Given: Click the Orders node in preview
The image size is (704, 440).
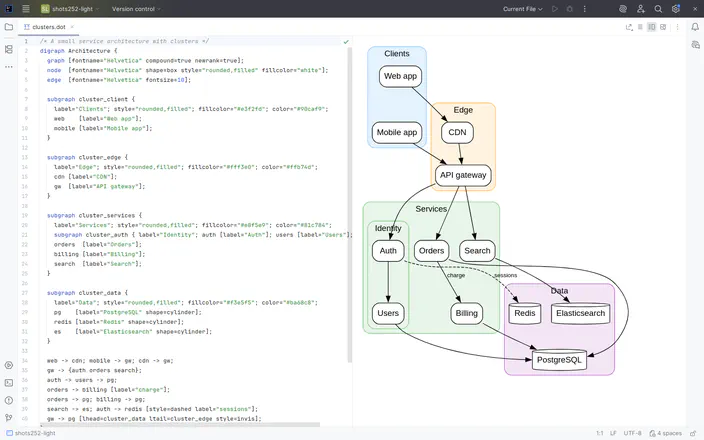Looking at the screenshot, I should click(x=431, y=251).
